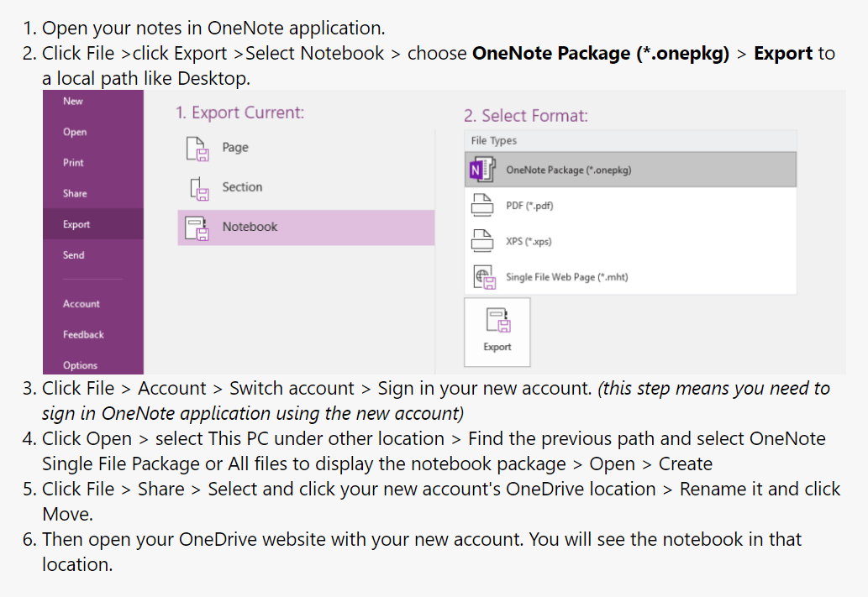The image size is (868, 597).
Task: Click step 1 'Open your notes' text
Action: 213,28
